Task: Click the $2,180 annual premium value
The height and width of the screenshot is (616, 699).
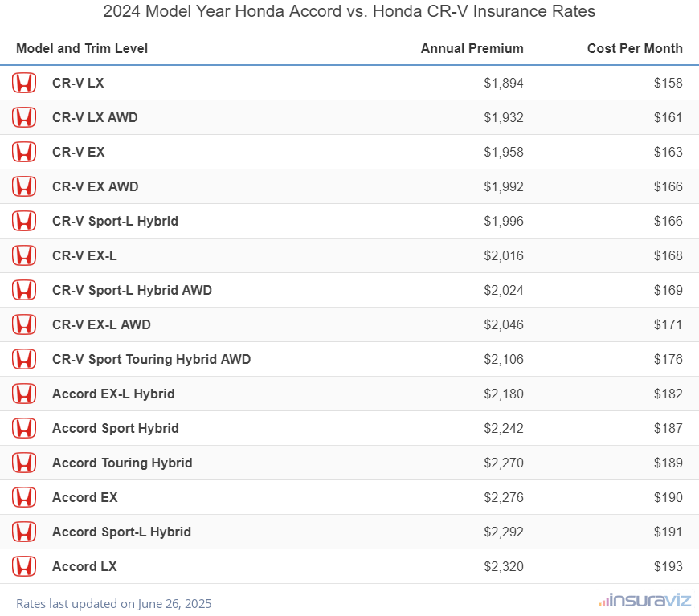Action: (x=504, y=394)
